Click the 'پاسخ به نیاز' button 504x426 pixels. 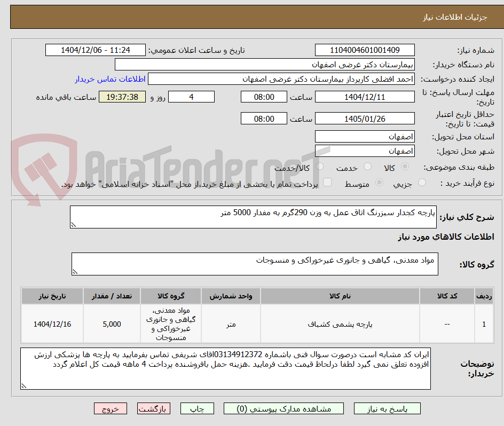coord(387,408)
